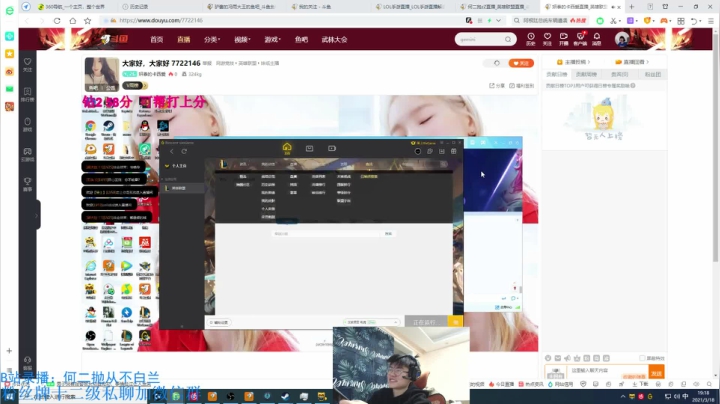Screen dimensions: 720x404
Task: Click the WeGame grid apps icon at top right
Action: pos(454,151)
